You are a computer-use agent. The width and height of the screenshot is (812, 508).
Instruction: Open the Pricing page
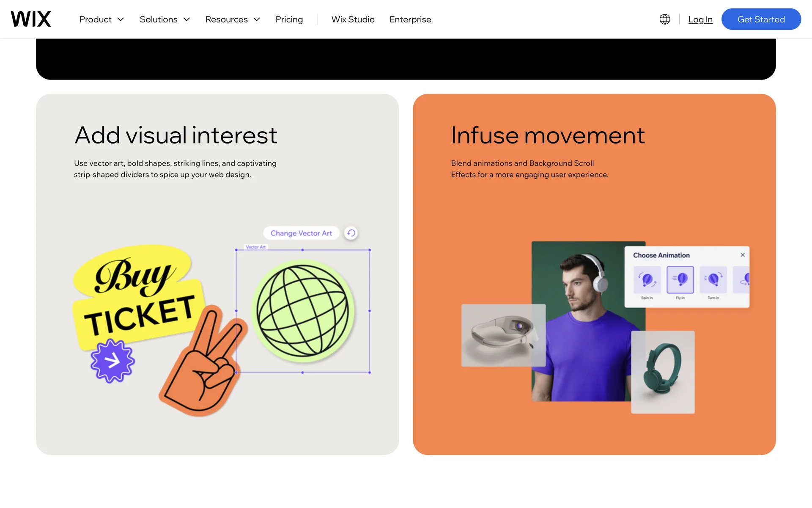289,19
